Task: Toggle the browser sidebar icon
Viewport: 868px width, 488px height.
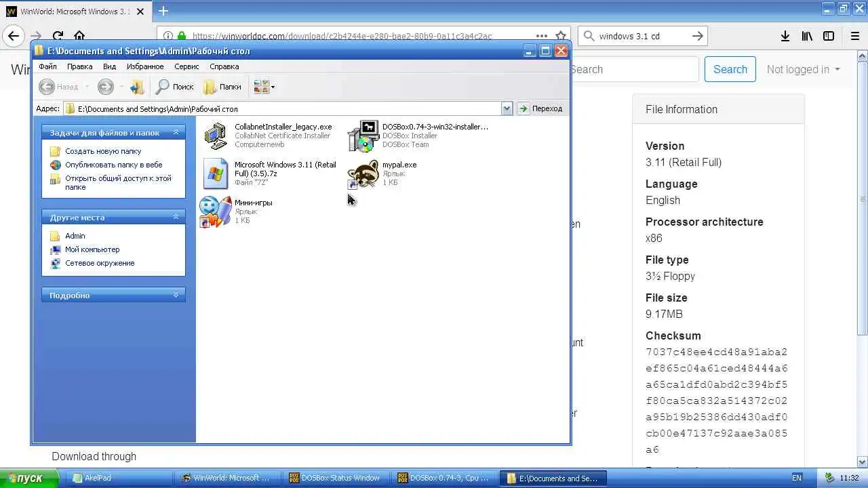Action: [x=829, y=36]
